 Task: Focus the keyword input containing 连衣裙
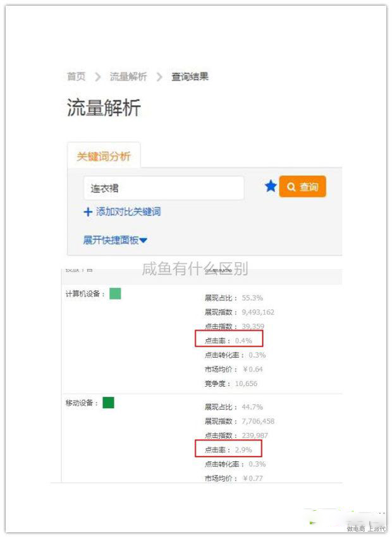pos(164,188)
